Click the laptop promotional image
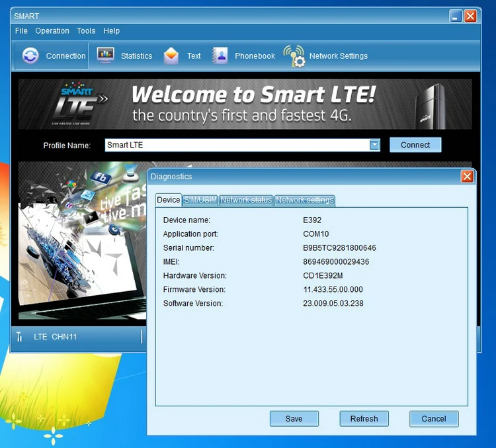 click(82, 241)
